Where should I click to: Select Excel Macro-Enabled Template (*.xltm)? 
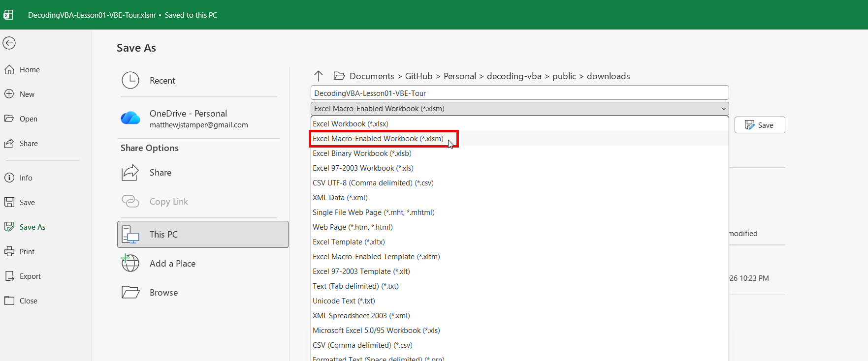click(x=519, y=257)
